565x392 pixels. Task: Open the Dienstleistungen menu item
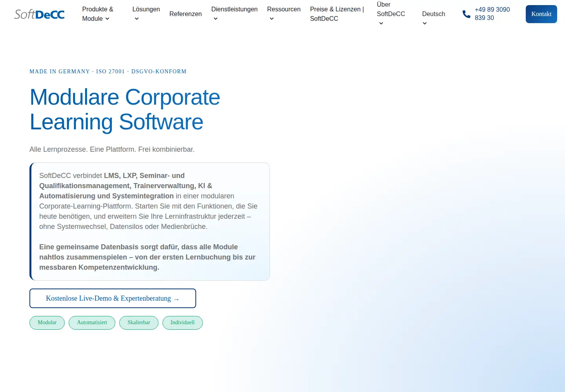[x=234, y=9]
